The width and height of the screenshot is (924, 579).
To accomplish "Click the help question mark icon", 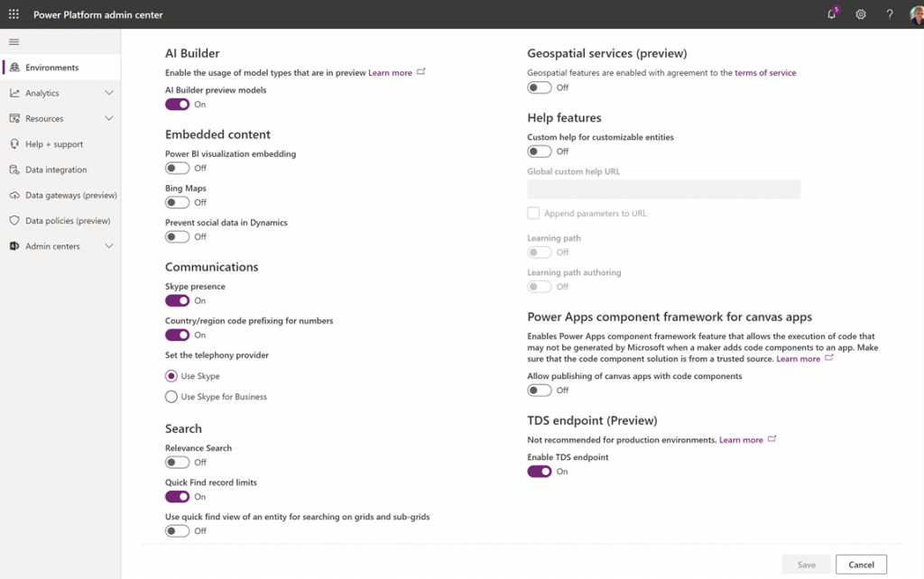I will click(890, 14).
